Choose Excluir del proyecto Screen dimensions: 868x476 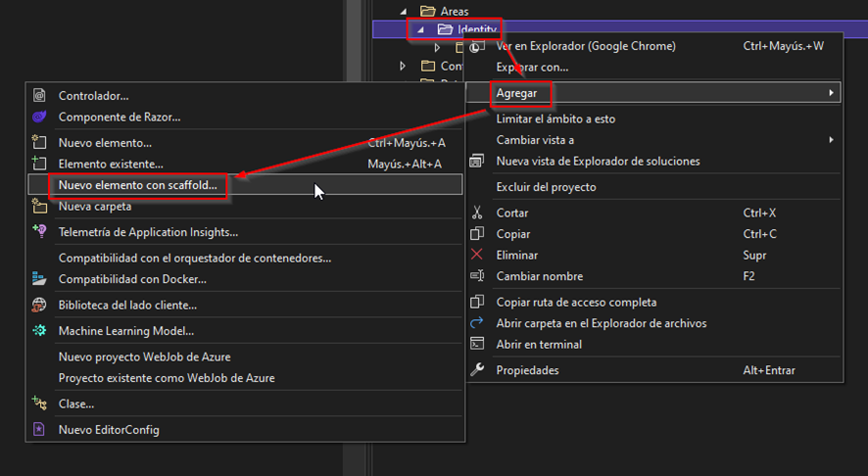pyautogui.click(x=546, y=187)
